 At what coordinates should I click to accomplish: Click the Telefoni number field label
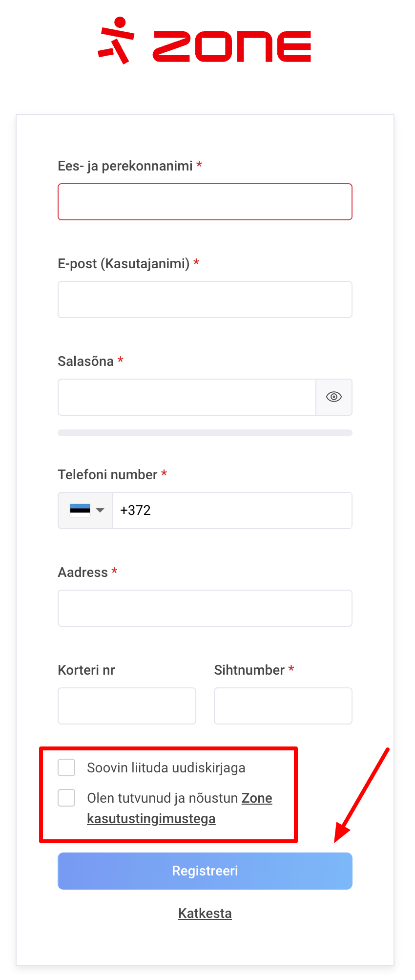point(107,475)
